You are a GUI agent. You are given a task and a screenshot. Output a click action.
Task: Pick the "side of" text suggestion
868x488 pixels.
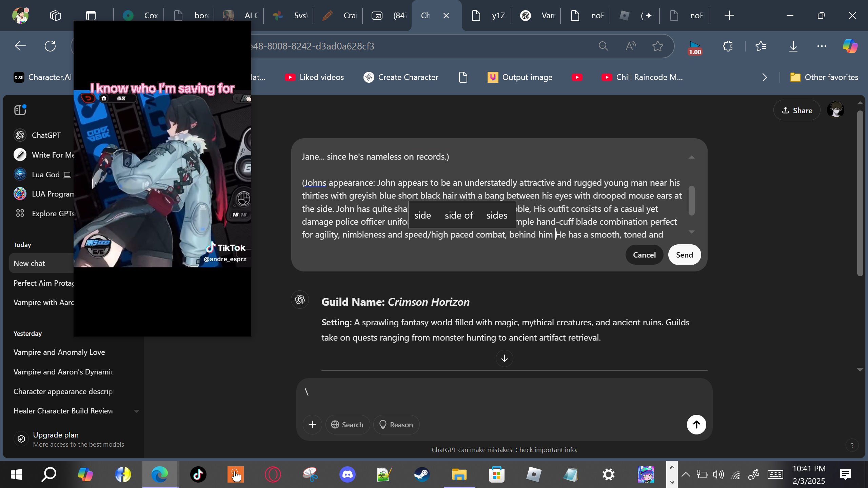[x=459, y=215]
